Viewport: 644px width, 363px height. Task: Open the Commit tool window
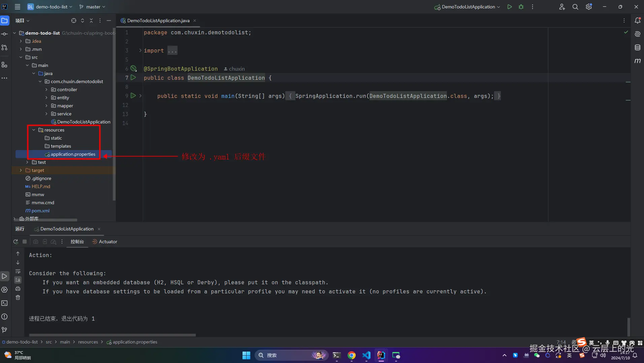tap(5, 34)
